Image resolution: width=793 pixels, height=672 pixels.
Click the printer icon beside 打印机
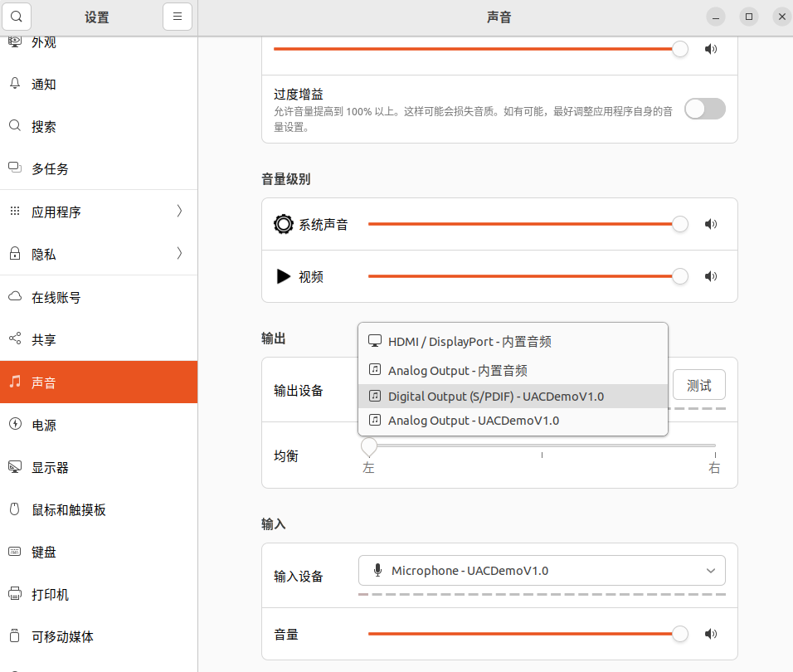[x=15, y=594]
